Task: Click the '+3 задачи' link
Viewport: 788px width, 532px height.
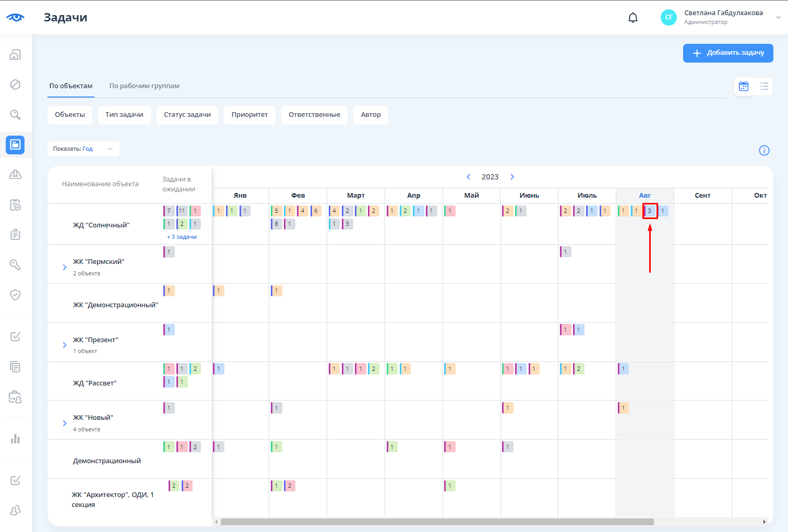Action: click(x=182, y=237)
